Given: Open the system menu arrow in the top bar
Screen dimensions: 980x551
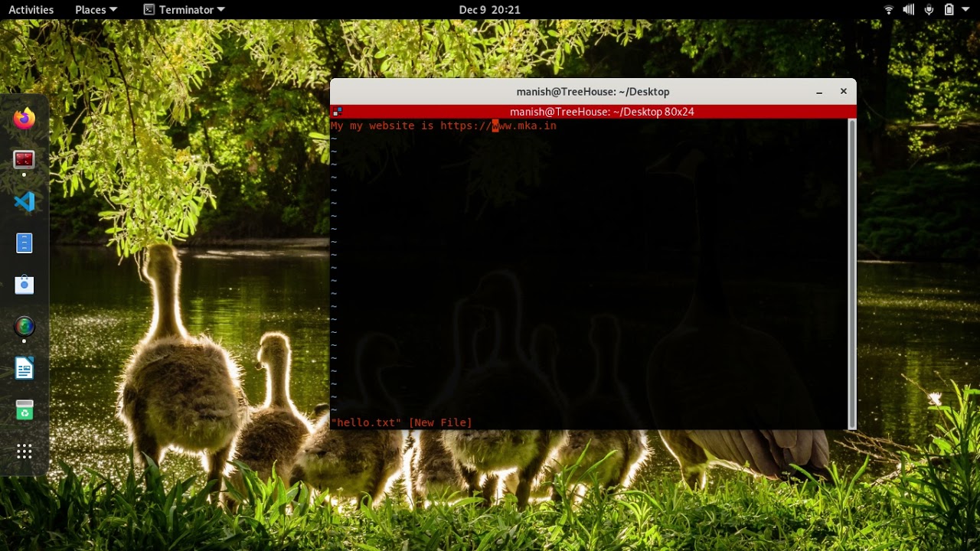Looking at the screenshot, I should coord(967,10).
